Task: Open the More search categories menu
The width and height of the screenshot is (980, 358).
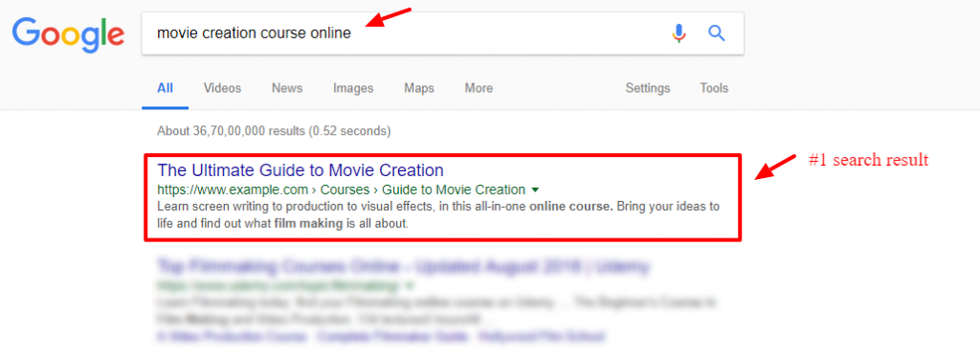Action: (x=479, y=88)
